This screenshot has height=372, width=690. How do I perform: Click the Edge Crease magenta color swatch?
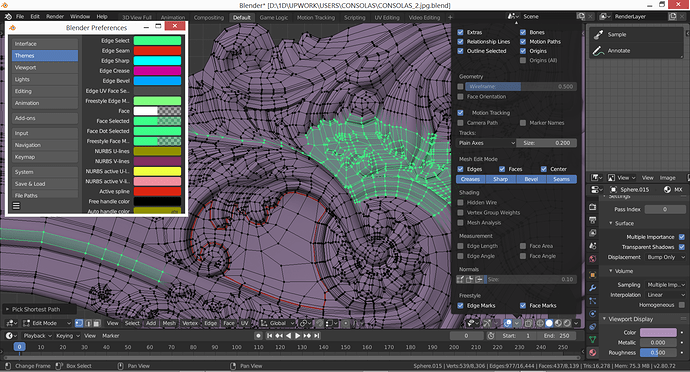click(x=157, y=71)
